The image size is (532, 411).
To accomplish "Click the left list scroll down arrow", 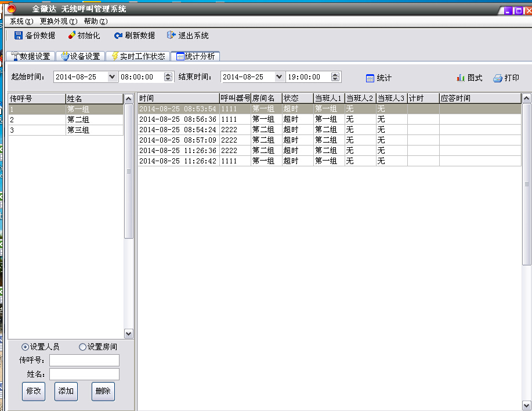I will pos(129,334).
